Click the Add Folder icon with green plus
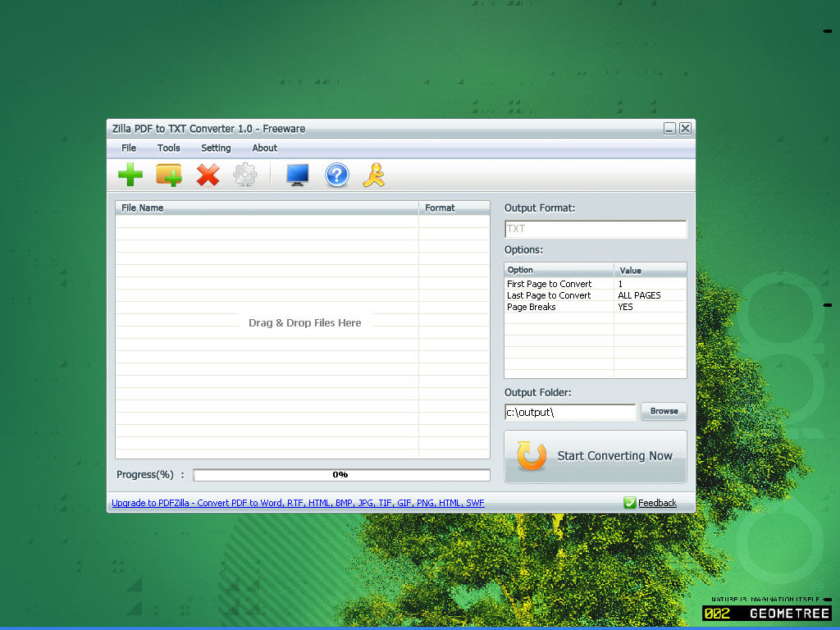Screen dimensions: 840x630 [x=169, y=175]
